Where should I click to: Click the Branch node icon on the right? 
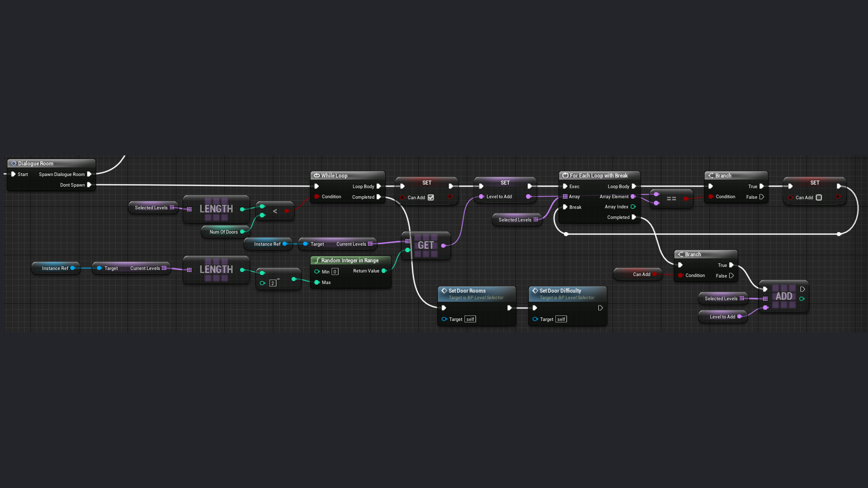coord(711,175)
